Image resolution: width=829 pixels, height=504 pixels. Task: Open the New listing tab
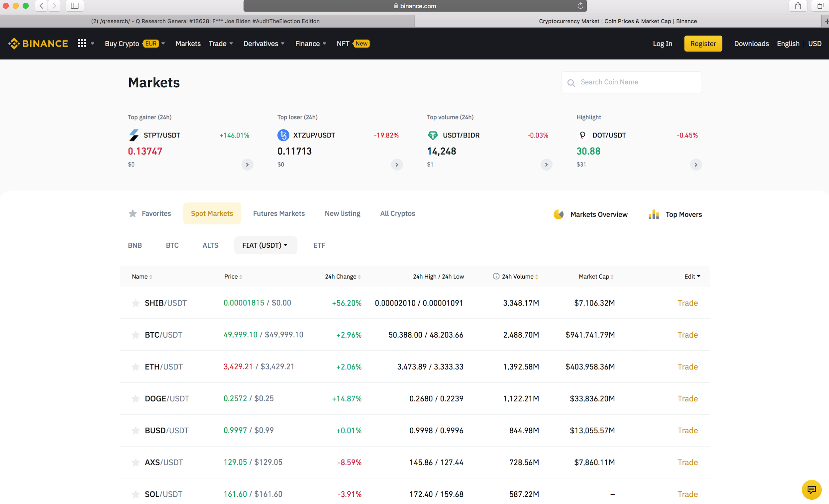[x=343, y=213]
